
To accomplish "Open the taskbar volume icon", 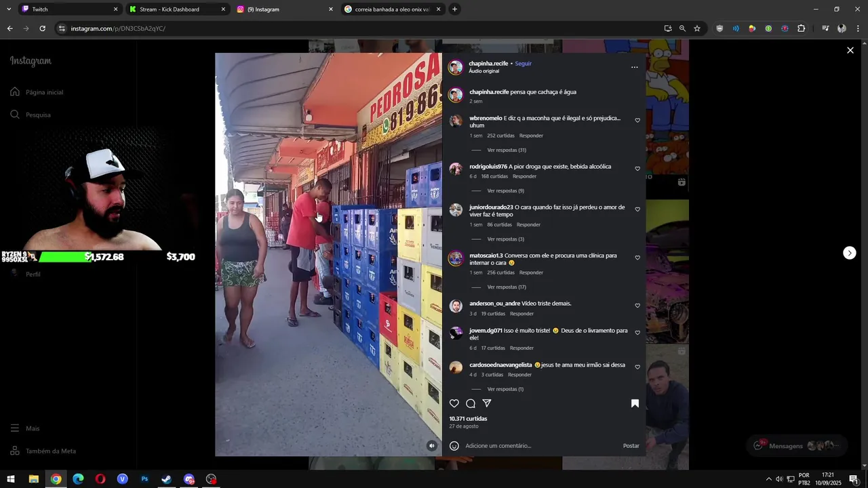I will [779, 479].
